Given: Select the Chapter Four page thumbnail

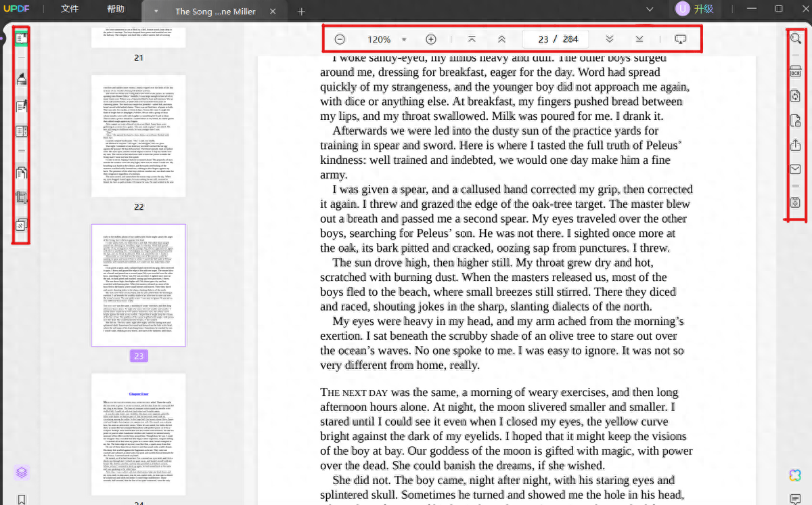Looking at the screenshot, I should [139, 434].
